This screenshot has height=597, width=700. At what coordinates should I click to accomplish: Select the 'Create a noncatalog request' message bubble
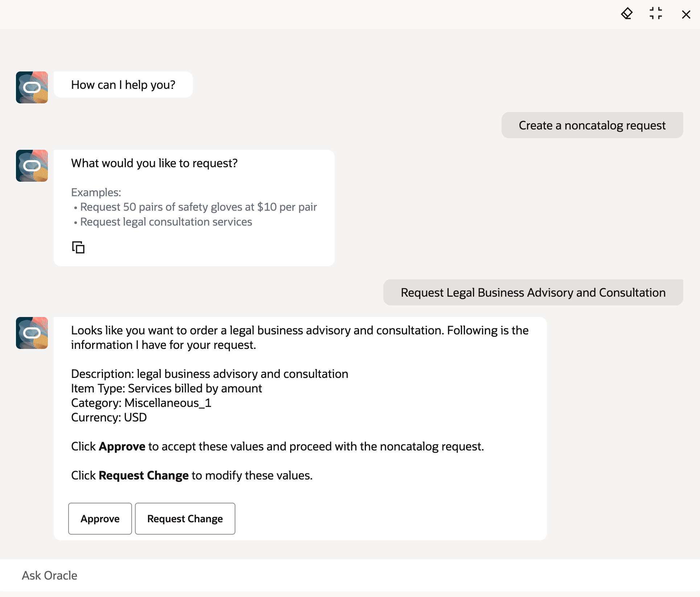point(592,125)
